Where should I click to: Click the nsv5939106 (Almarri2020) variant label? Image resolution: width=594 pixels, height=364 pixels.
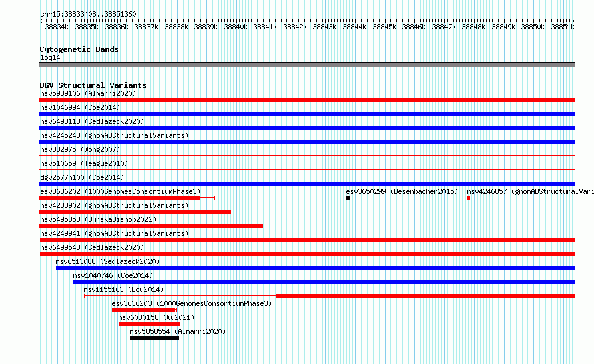pos(88,93)
